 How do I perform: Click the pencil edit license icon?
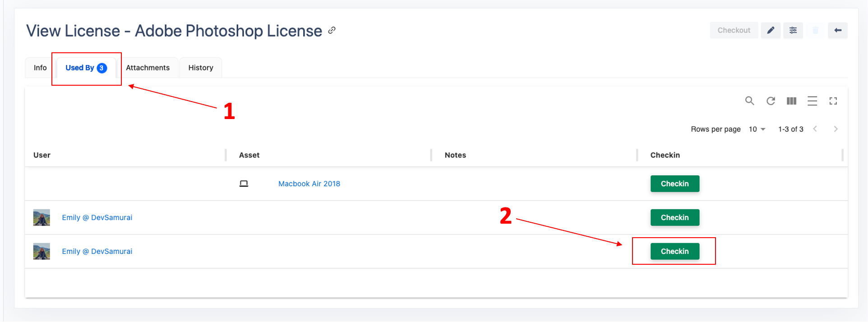pyautogui.click(x=771, y=30)
